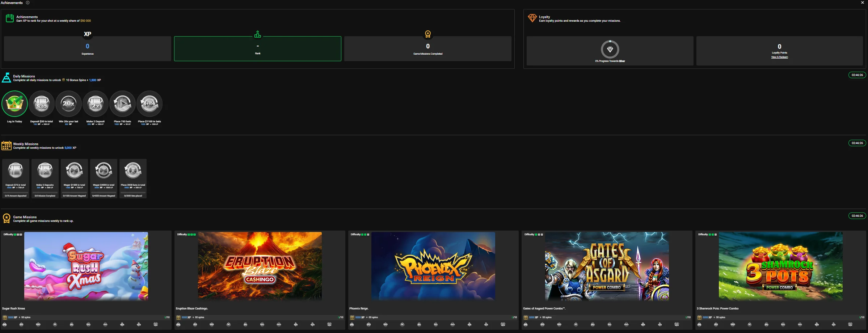Open the Wager $4000 in total mission
The image size is (868, 333).
pos(104,178)
